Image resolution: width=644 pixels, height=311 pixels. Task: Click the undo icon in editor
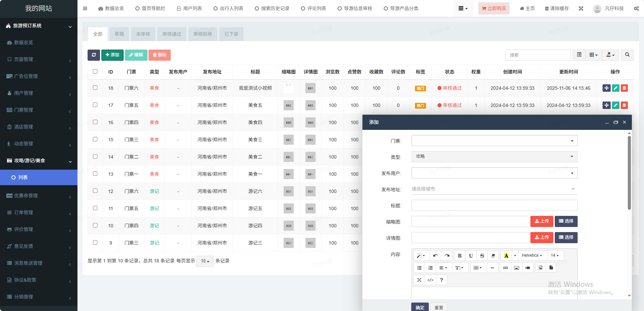[436, 256]
